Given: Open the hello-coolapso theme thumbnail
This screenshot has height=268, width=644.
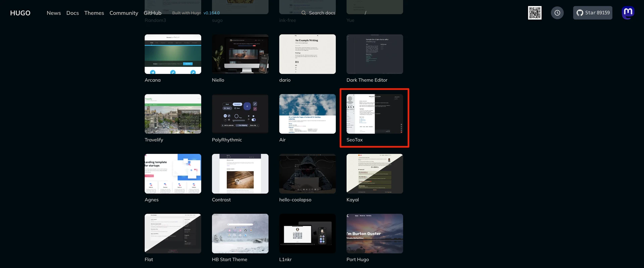Looking at the screenshot, I should point(308,174).
